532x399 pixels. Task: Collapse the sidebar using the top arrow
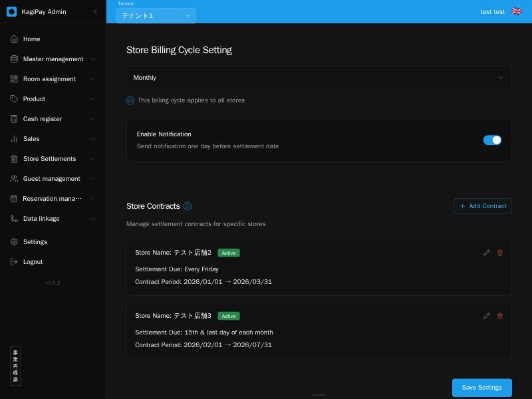coord(95,11)
